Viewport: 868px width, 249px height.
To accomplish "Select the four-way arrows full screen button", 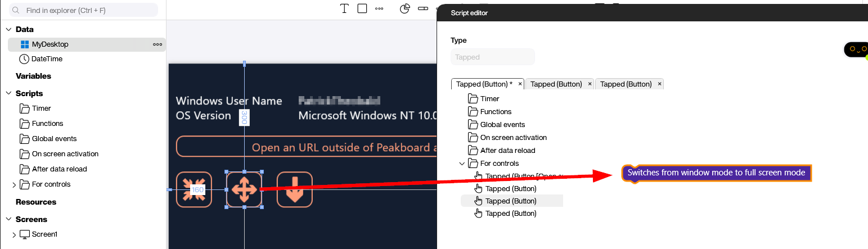I will click(244, 189).
